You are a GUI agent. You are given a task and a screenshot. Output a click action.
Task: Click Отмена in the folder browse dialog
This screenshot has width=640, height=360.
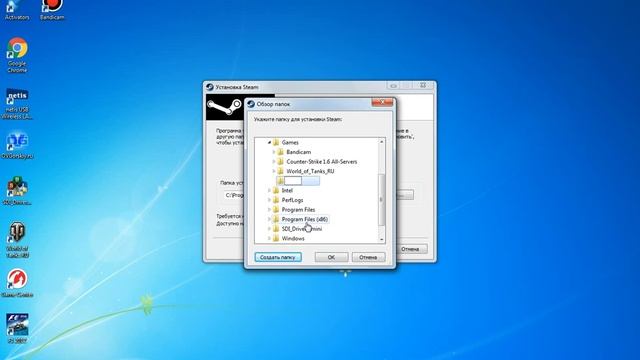(368, 257)
